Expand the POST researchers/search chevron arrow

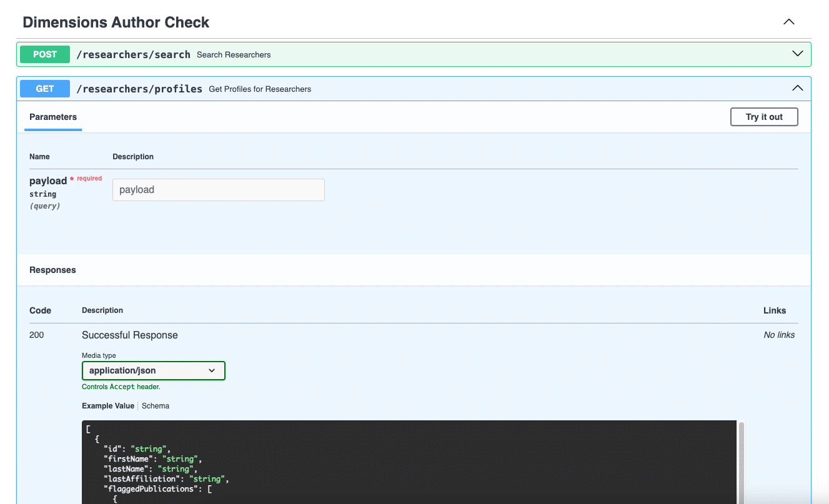coord(797,54)
